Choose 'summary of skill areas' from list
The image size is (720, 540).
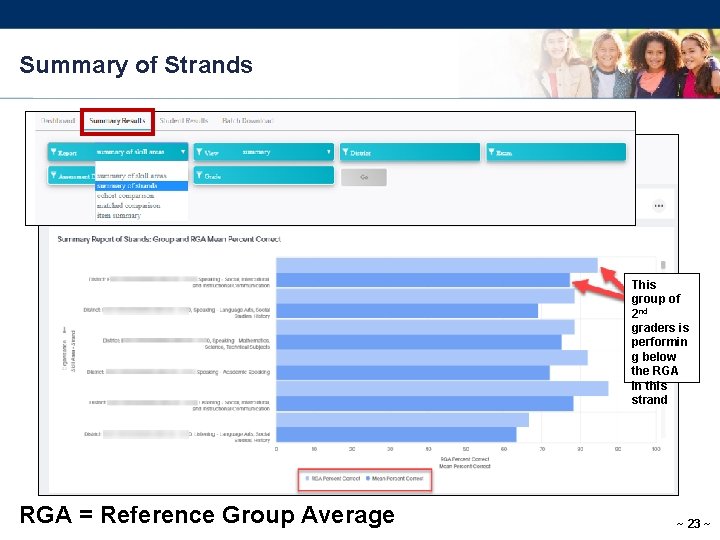click(x=132, y=175)
